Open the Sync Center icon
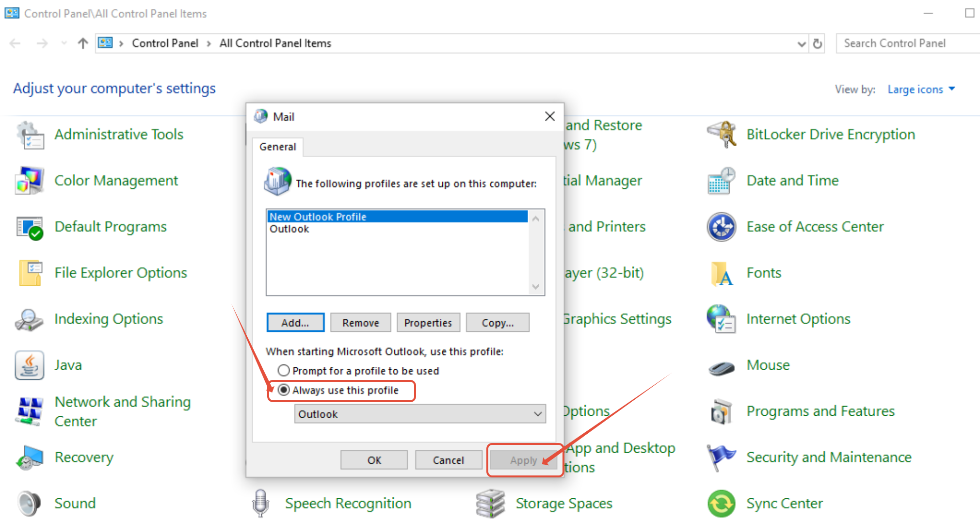The height and width of the screenshot is (523, 980). (x=722, y=503)
